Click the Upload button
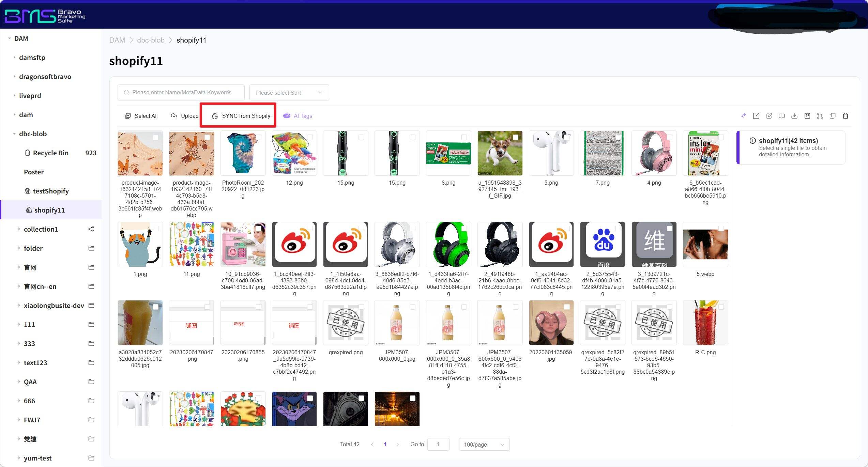 (185, 116)
